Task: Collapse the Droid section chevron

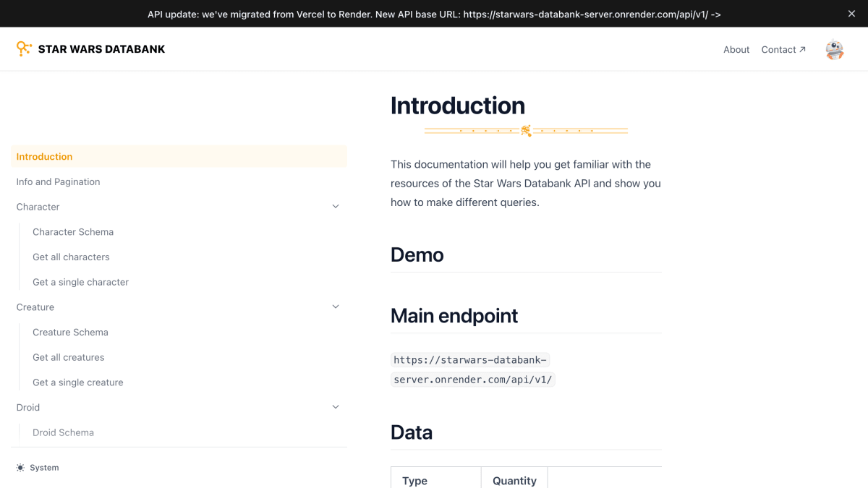Action: [336, 408]
